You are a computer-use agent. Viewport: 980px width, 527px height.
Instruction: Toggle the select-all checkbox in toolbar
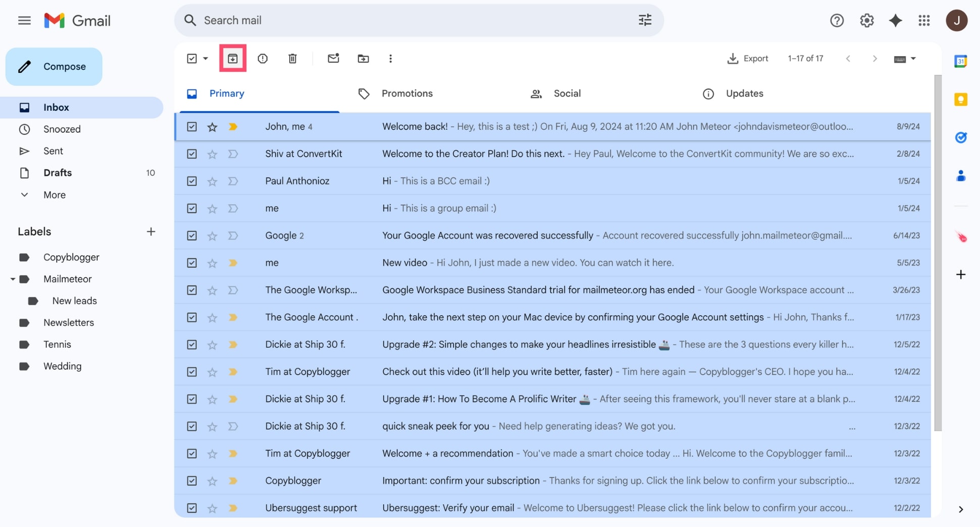coord(192,59)
